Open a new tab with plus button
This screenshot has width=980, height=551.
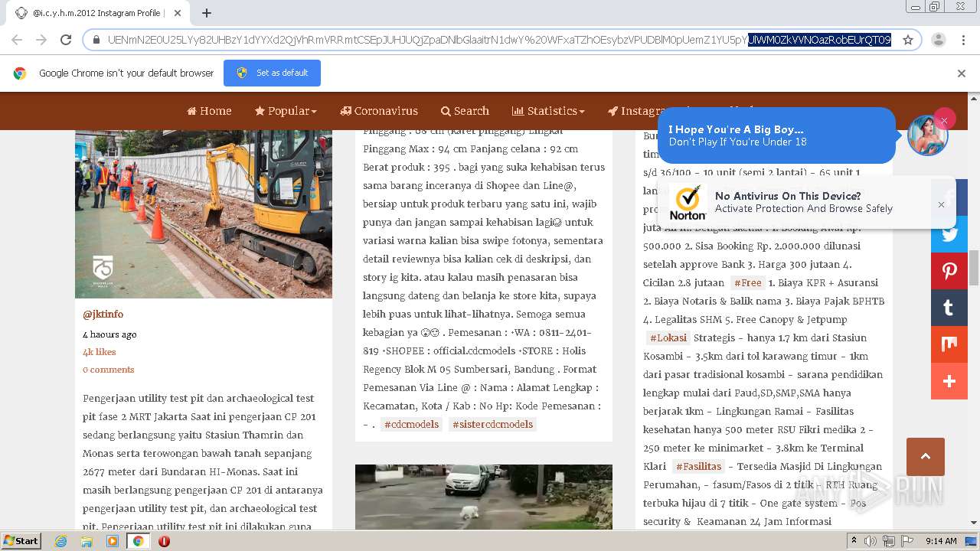(207, 13)
